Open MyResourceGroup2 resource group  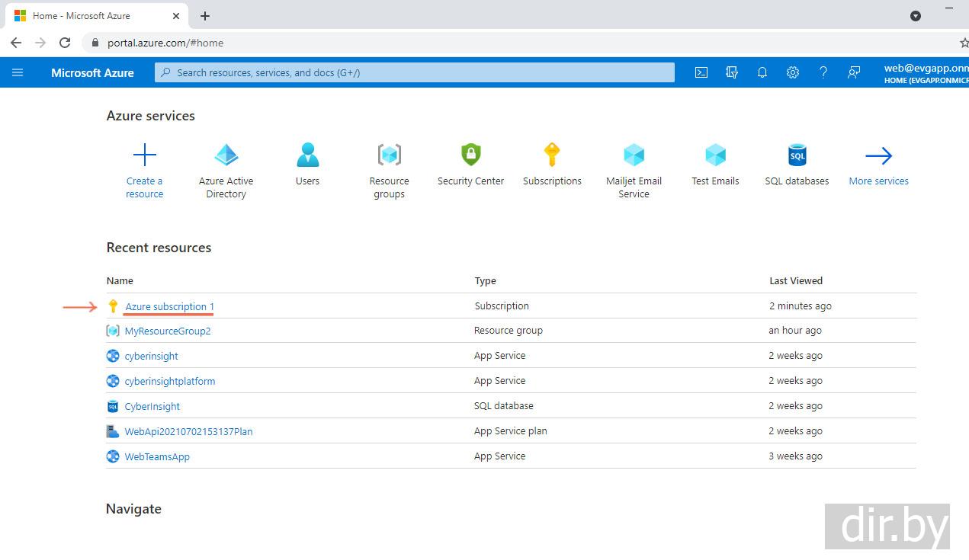tap(168, 331)
